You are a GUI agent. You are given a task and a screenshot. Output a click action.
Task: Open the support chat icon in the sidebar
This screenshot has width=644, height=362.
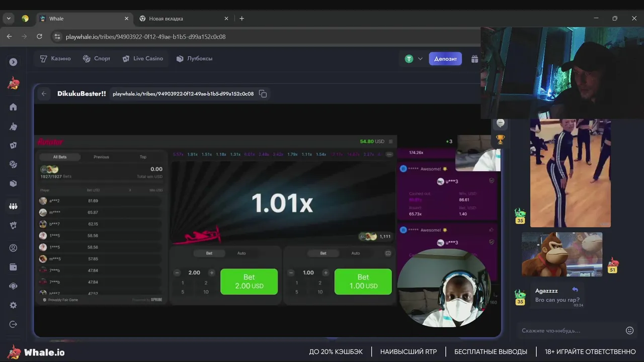click(13, 286)
